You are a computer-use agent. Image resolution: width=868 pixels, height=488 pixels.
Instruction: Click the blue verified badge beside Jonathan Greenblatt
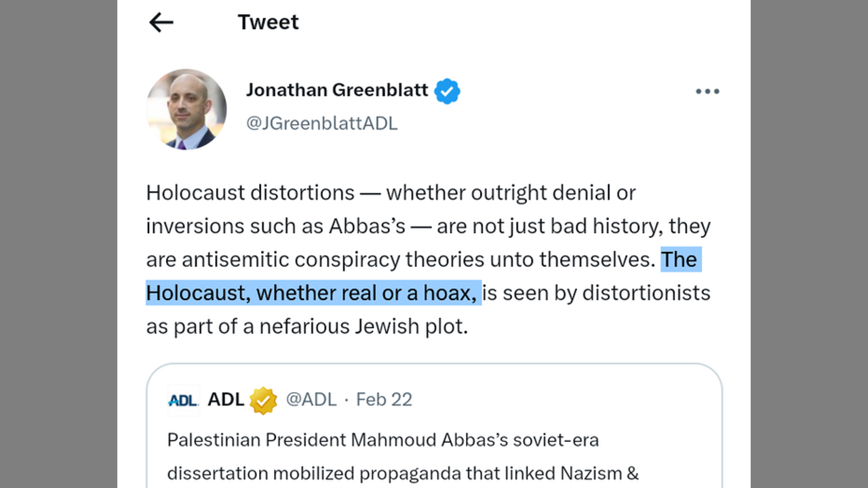coord(447,91)
